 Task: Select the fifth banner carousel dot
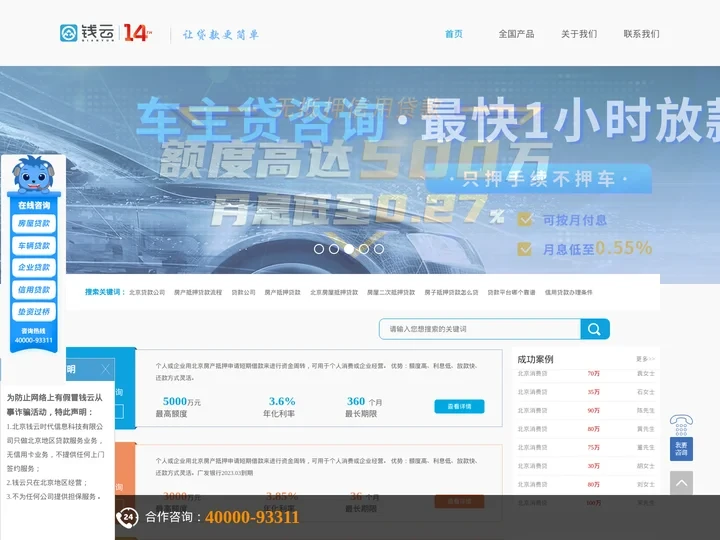379,249
